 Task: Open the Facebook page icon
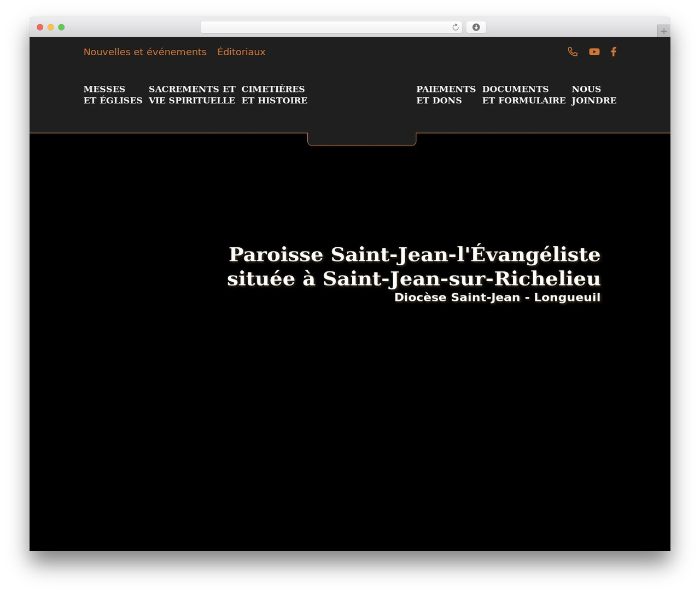coord(614,51)
